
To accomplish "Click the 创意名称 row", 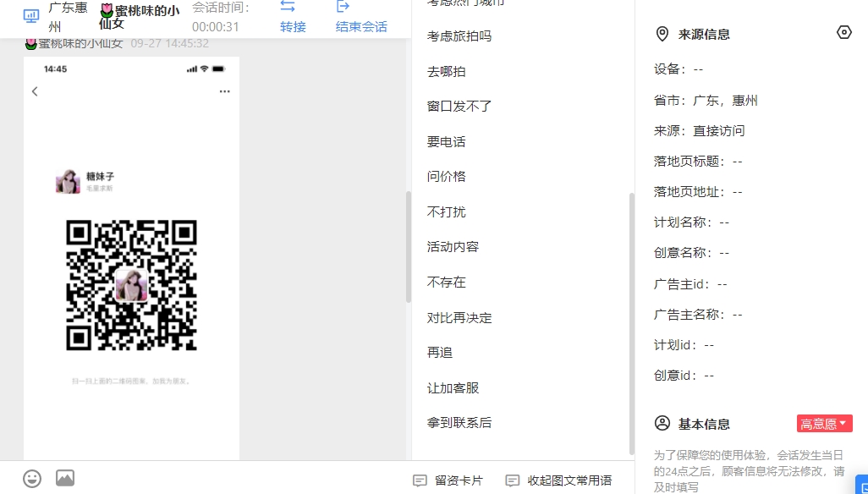I will [691, 253].
